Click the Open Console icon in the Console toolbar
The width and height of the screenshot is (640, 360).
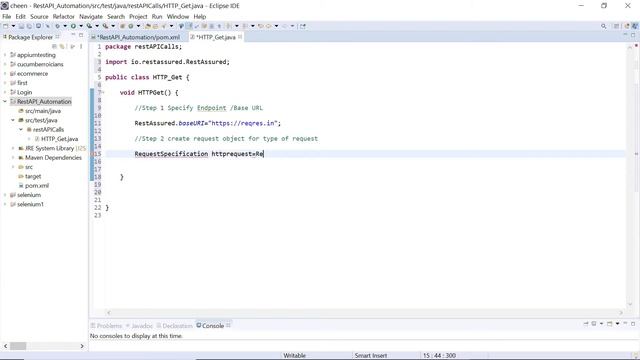(x=609, y=323)
